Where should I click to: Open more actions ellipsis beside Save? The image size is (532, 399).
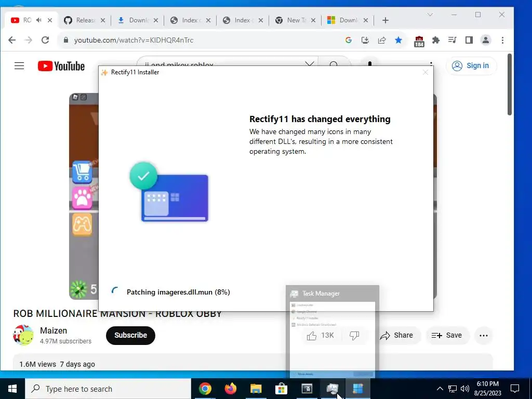484,336
